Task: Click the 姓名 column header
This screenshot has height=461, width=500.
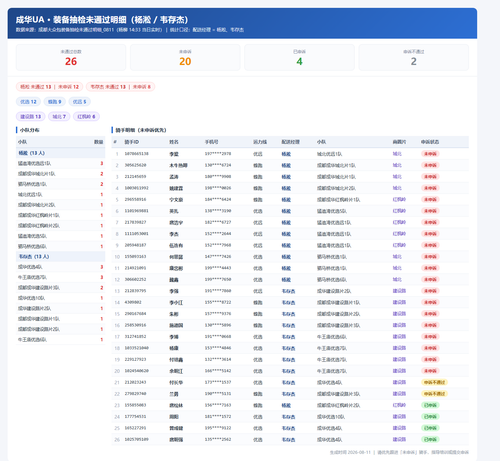Action: [174, 142]
